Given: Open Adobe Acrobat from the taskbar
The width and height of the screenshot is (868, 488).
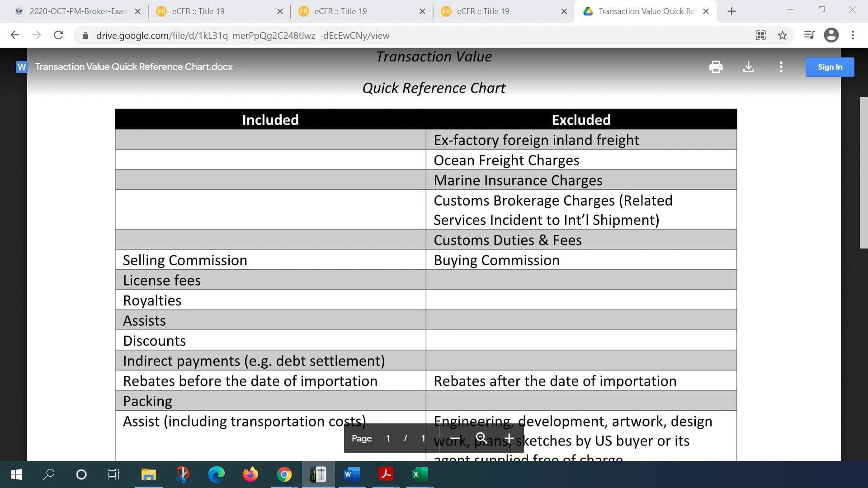Looking at the screenshot, I should 386,474.
